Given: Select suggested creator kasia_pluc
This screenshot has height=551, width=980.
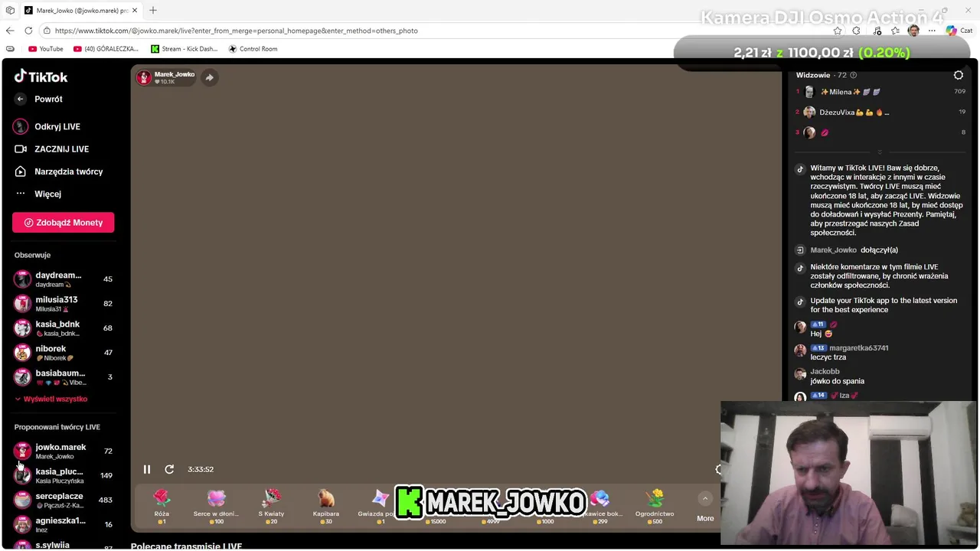Looking at the screenshot, I should point(63,475).
